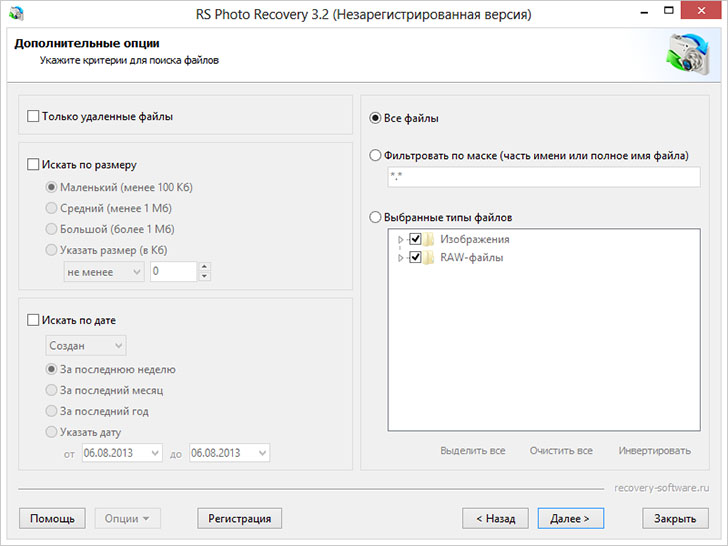Click the size value field showing 0

coord(174,272)
